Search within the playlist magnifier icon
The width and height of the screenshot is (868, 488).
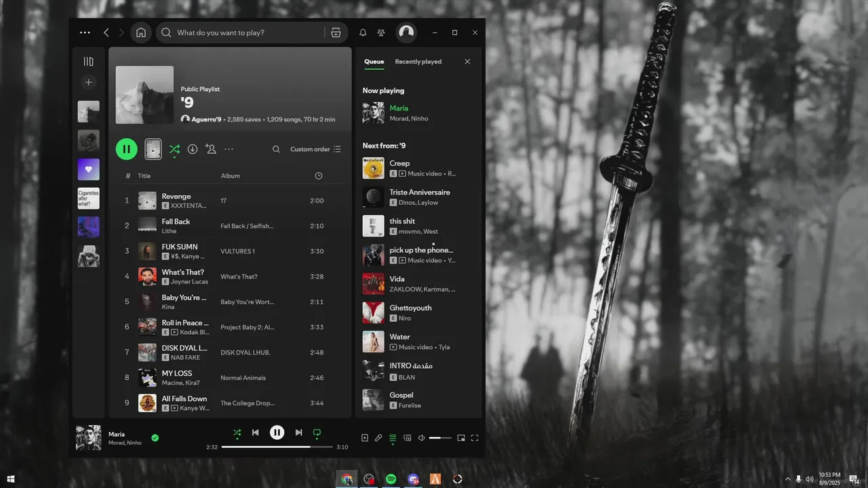pyautogui.click(x=276, y=149)
